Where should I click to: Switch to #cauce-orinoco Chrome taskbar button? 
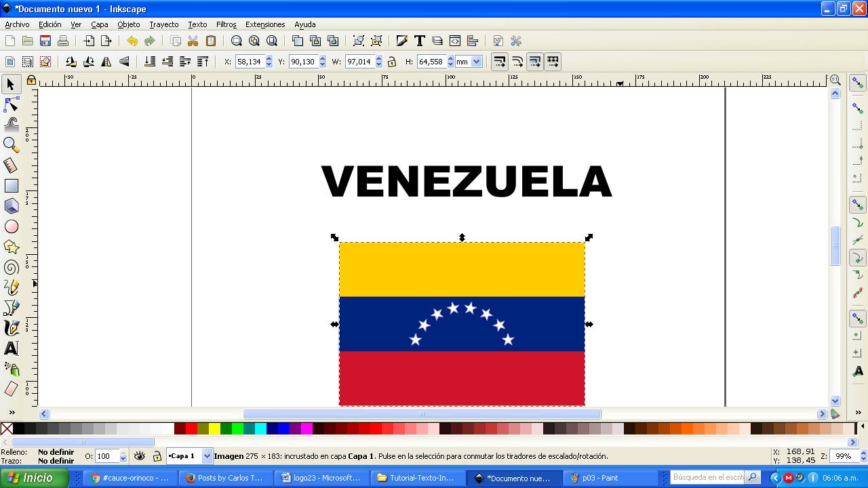click(132, 478)
